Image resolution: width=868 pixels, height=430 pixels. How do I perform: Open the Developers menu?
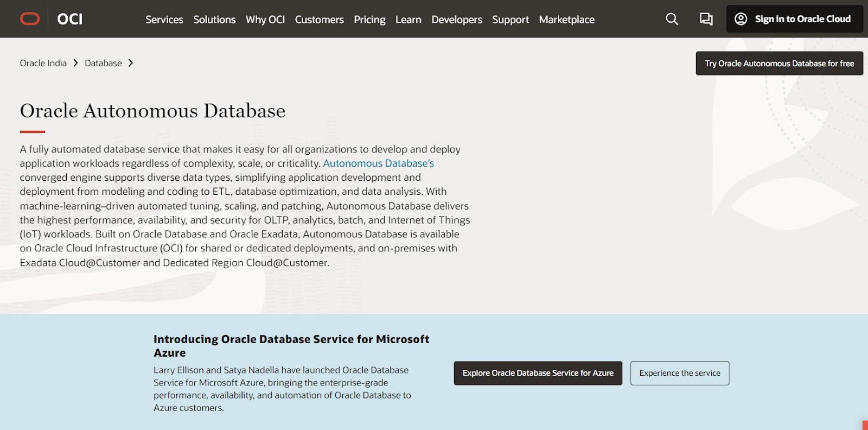tap(457, 20)
